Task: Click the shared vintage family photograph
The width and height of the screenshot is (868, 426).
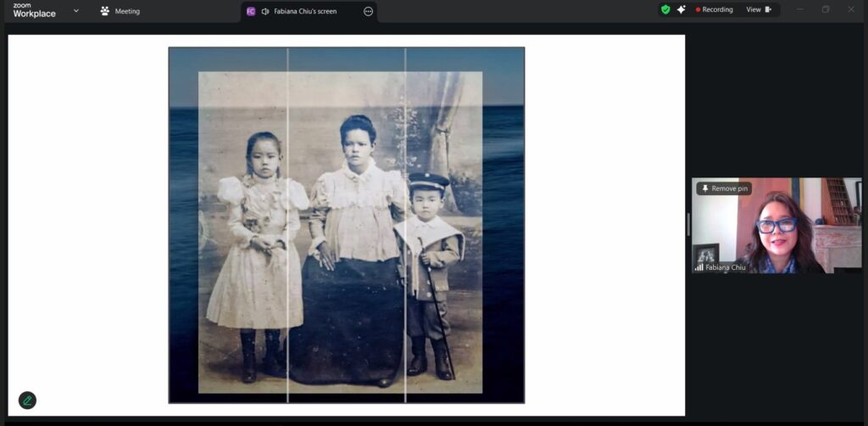Action: coord(346,225)
